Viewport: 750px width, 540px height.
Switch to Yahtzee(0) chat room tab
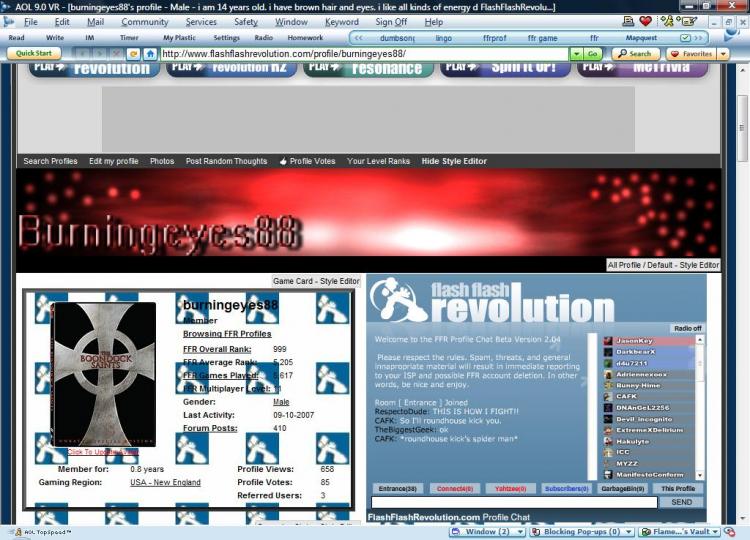click(x=510, y=489)
